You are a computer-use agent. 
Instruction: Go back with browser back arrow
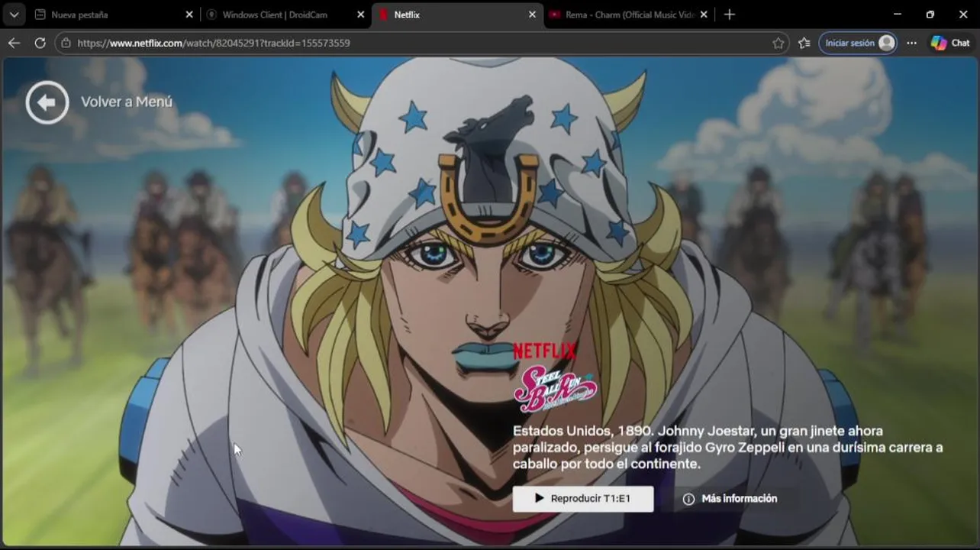coord(14,44)
